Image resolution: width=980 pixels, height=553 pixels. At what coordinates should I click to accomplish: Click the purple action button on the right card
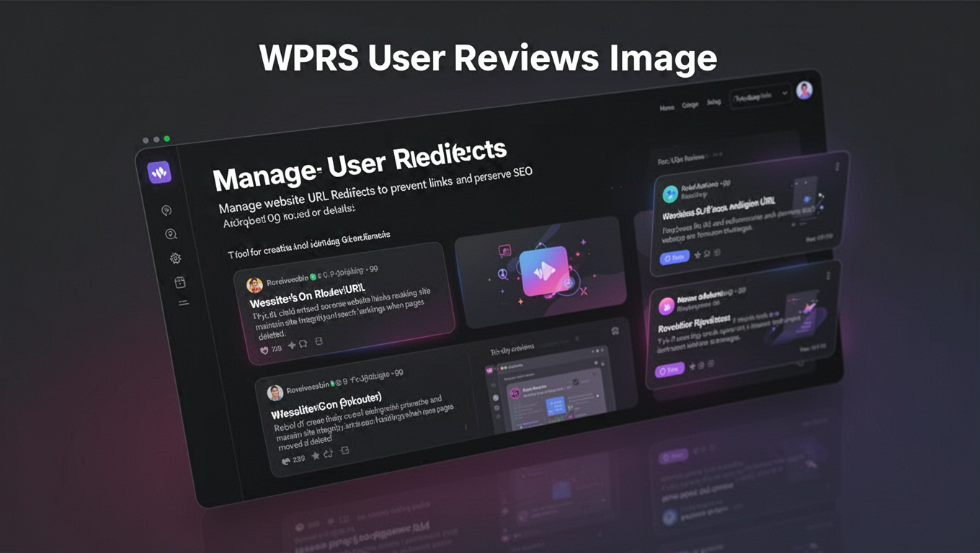669,369
